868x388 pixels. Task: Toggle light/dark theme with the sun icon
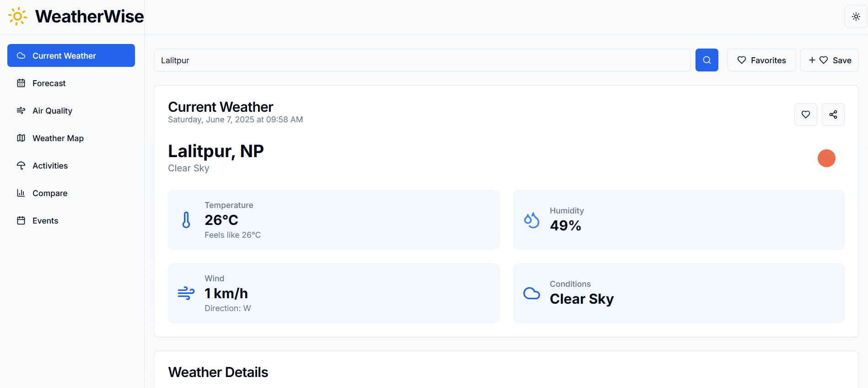point(855,16)
